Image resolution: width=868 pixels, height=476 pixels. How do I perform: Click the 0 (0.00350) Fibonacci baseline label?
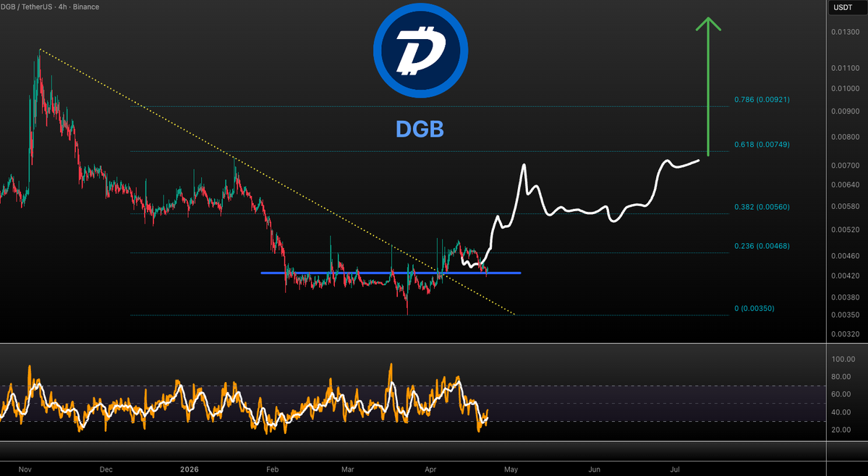pos(757,308)
